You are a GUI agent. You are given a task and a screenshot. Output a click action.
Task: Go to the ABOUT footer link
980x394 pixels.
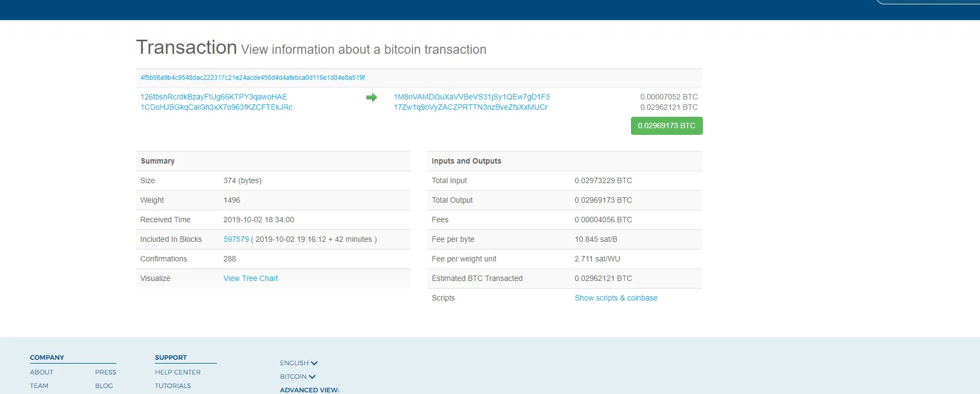42,372
